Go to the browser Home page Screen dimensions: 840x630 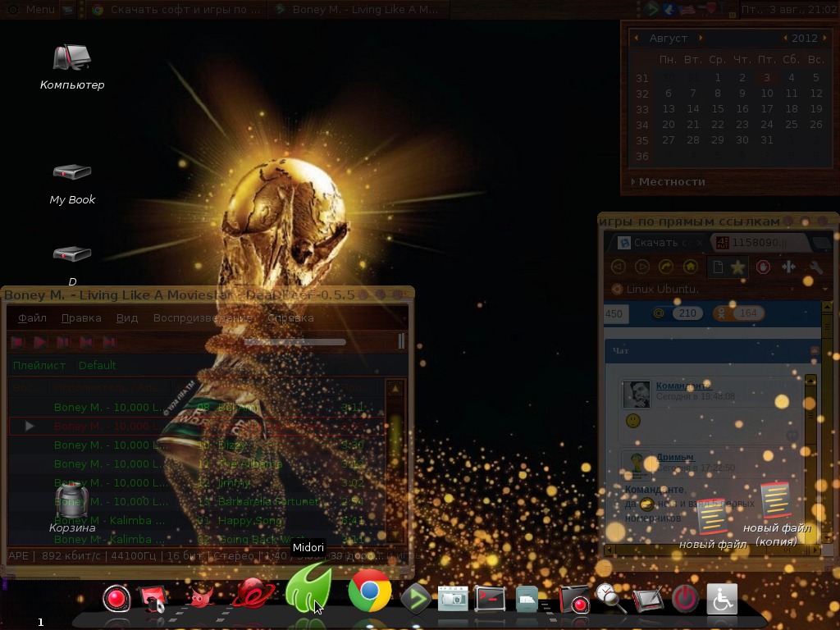(690, 267)
